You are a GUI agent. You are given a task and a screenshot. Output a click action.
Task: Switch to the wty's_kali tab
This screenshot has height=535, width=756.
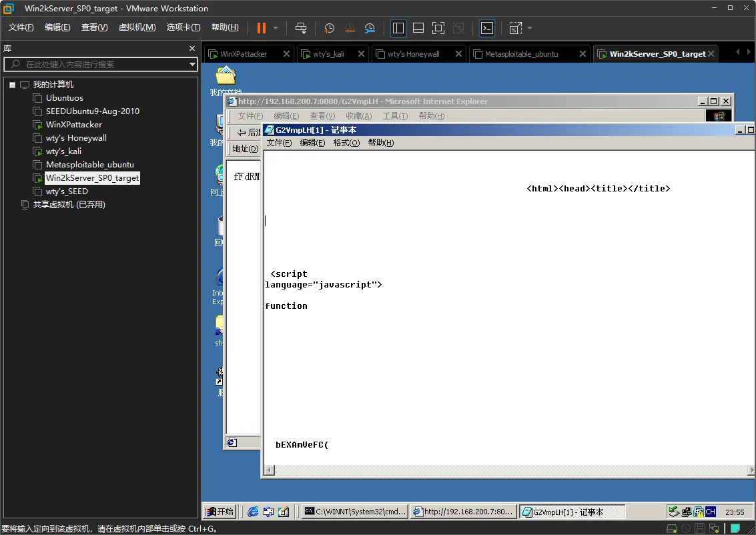(328, 54)
